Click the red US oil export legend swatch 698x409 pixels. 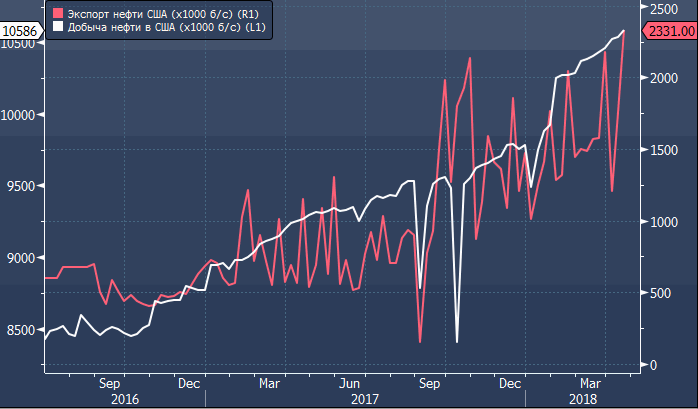click(57, 13)
